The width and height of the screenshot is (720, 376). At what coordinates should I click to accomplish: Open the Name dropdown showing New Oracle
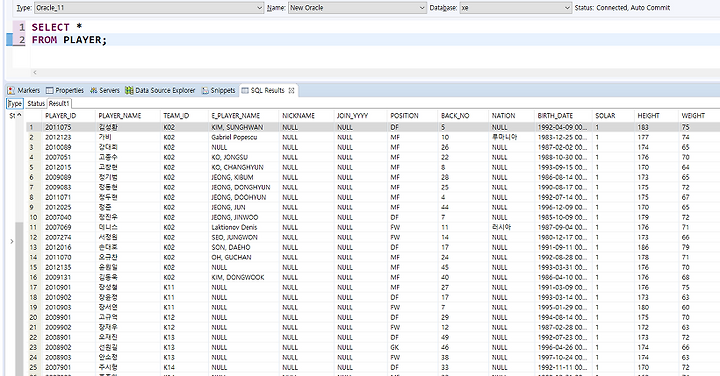pos(357,8)
